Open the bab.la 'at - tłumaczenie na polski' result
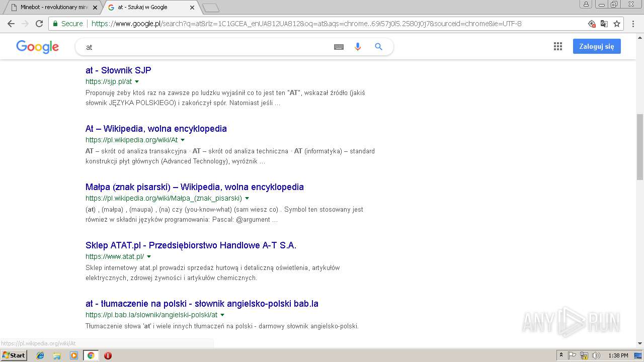The width and height of the screenshot is (644, 362). click(202, 304)
